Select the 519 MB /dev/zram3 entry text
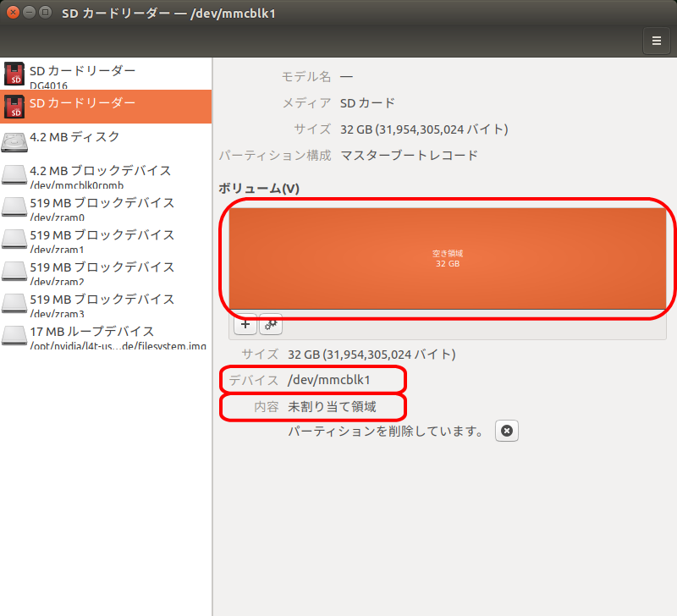 102,300
